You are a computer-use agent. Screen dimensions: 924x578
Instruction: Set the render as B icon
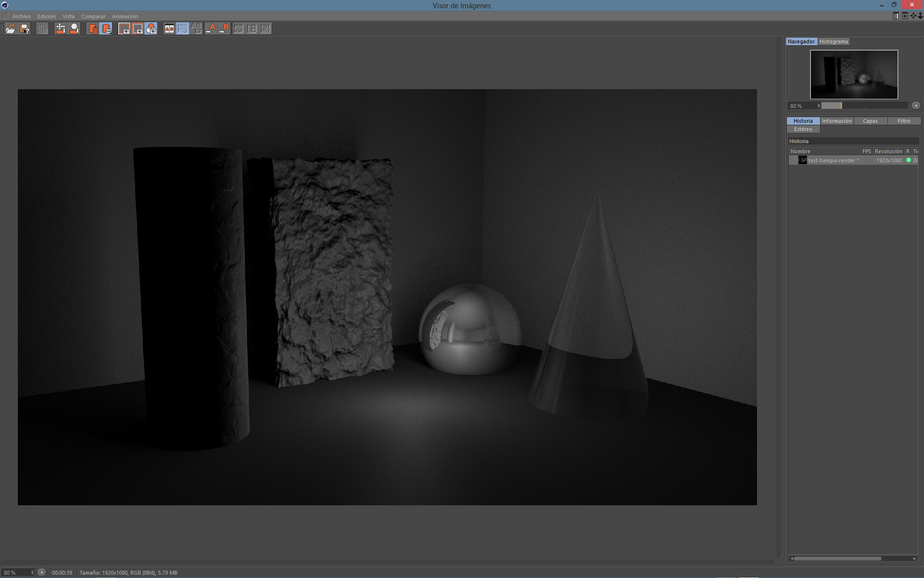[224, 29]
